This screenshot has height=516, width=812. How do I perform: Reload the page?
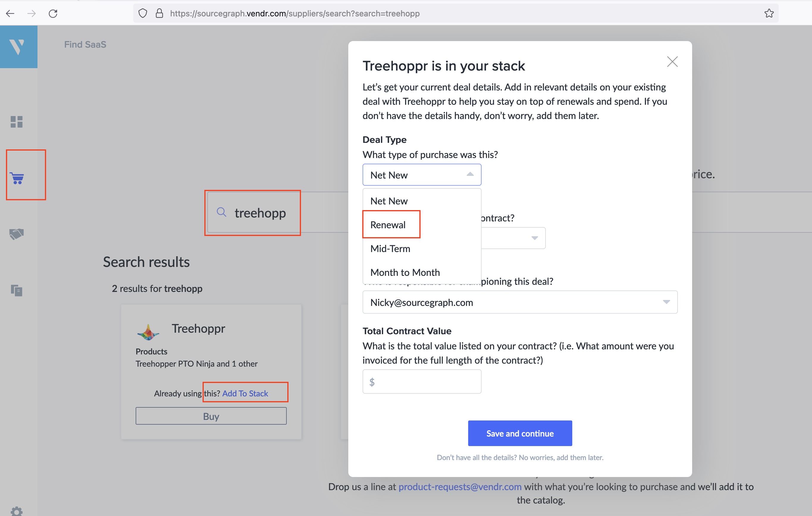(53, 13)
